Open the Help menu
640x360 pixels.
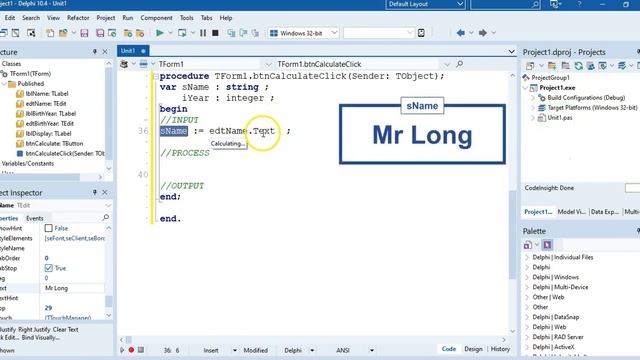226,18
